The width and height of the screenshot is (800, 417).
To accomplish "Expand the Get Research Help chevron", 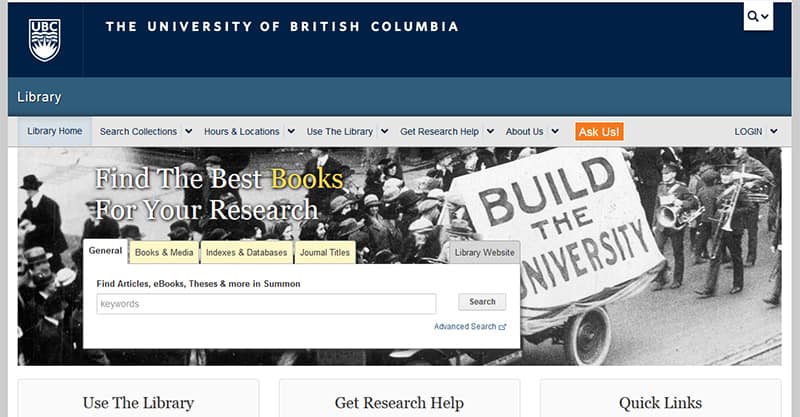I will pyautogui.click(x=490, y=131).
